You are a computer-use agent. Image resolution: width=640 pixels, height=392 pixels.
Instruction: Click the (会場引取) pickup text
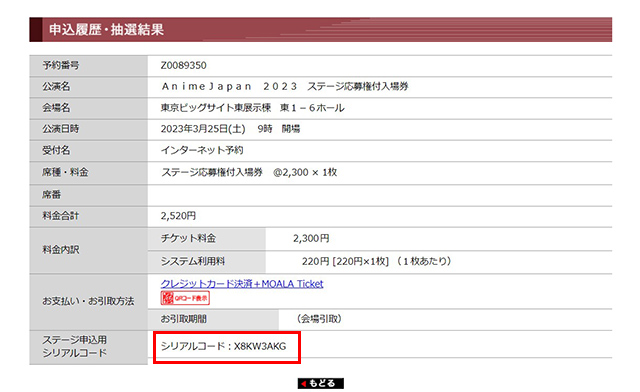point(319,319)
